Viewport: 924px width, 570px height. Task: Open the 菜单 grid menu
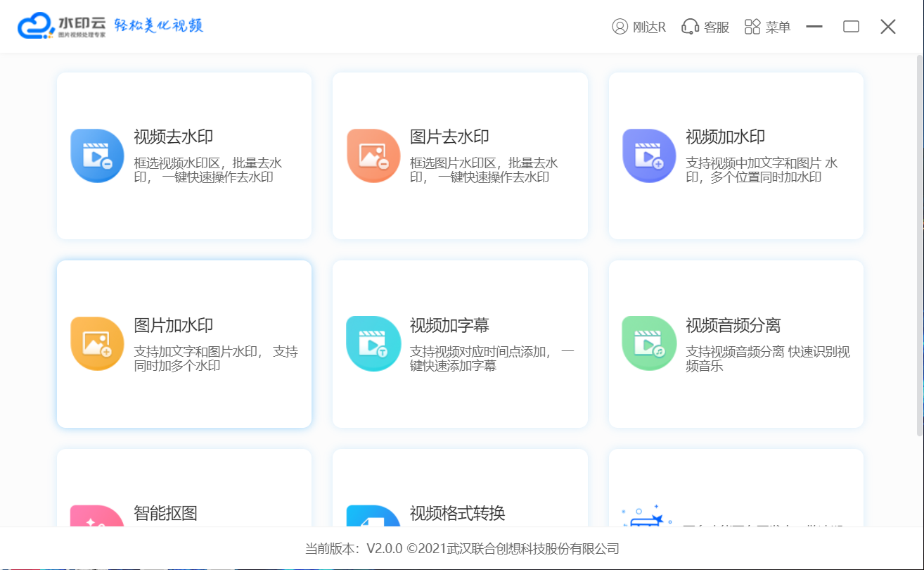click(x=752, y=27)
